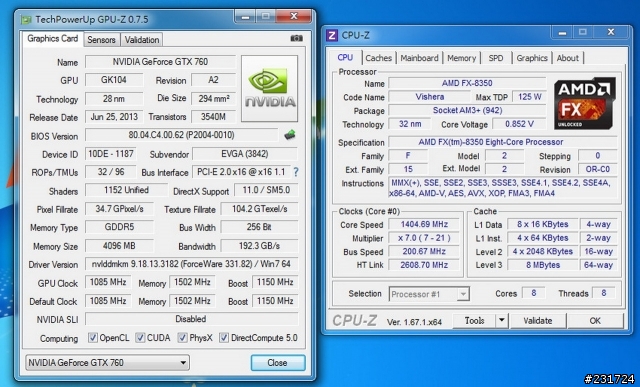Viewport: 640px width, 387px height.
Task: Click the Level 3 cache value 8 MBytes
Action: 542,265
